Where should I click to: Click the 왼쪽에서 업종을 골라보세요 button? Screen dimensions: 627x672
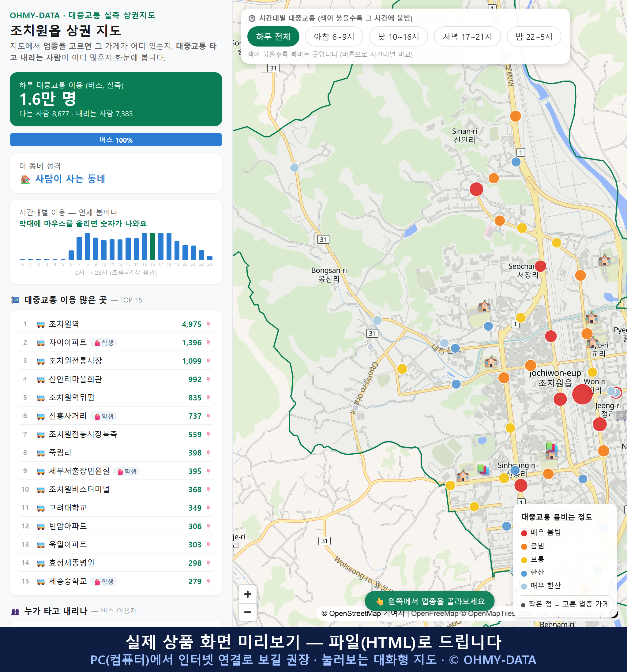tap(429, 601)
